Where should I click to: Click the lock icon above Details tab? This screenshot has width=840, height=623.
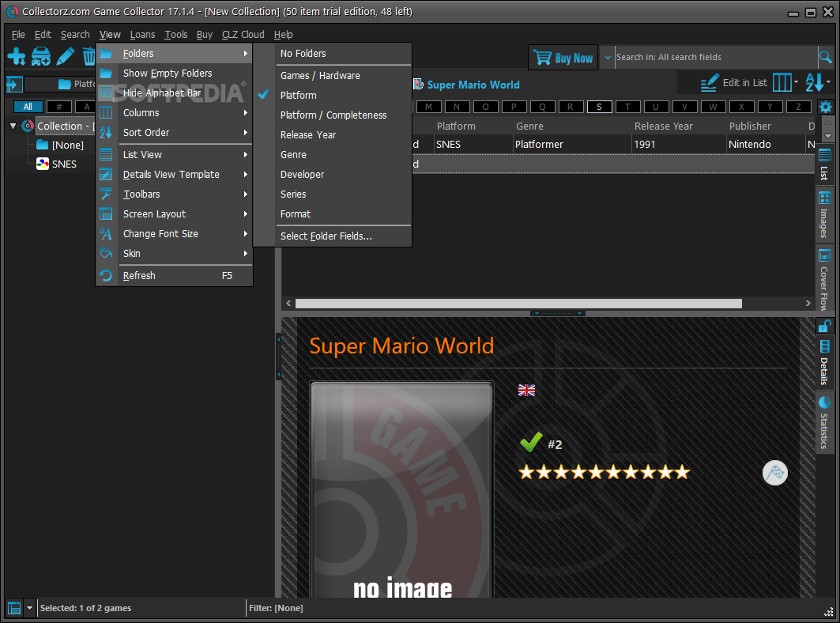[x=824, y=326]
